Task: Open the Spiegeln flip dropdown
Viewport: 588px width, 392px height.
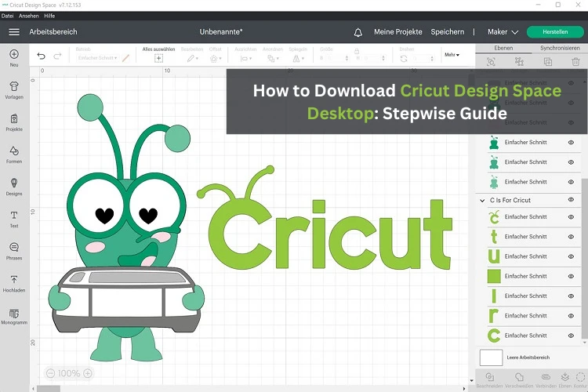Action: [x=298, y=59]
